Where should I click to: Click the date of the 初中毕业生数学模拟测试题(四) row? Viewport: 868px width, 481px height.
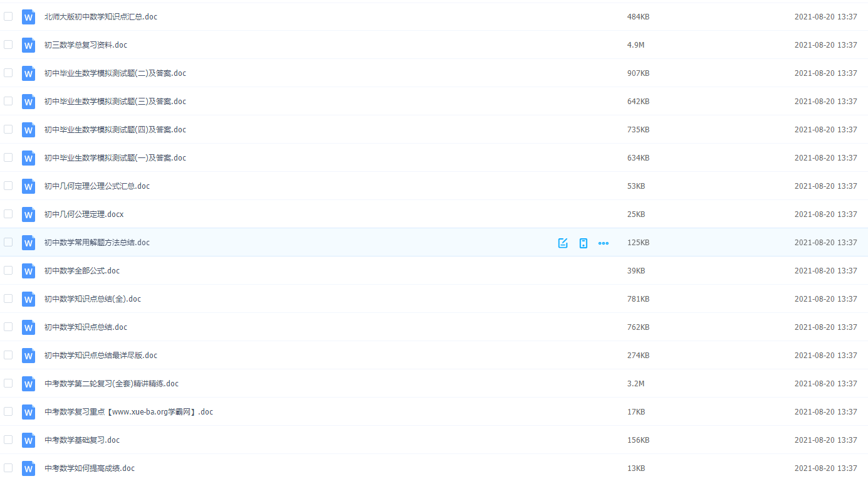click(825, 130)
